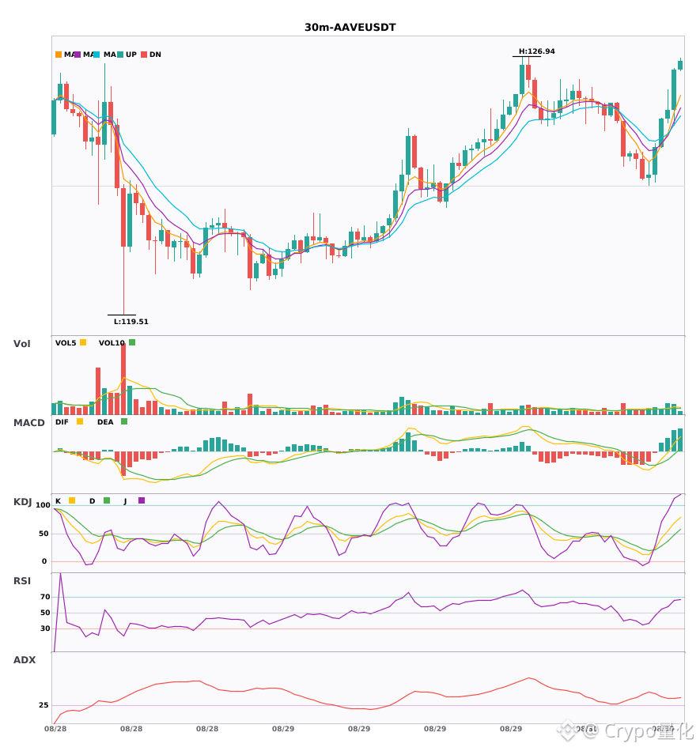Click the tallest red volume bar
Viewport: 700px width, 751px height.
(x=123, y=379)
